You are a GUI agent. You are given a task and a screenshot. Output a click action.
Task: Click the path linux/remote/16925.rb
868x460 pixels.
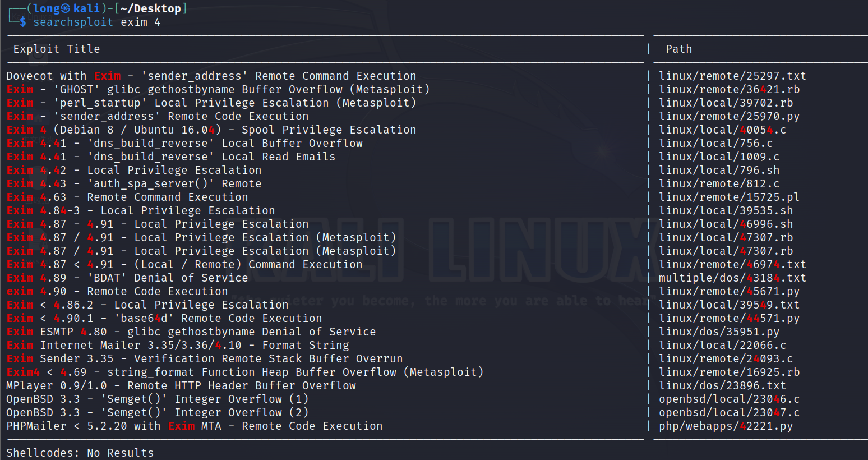[x=730, y=372]
